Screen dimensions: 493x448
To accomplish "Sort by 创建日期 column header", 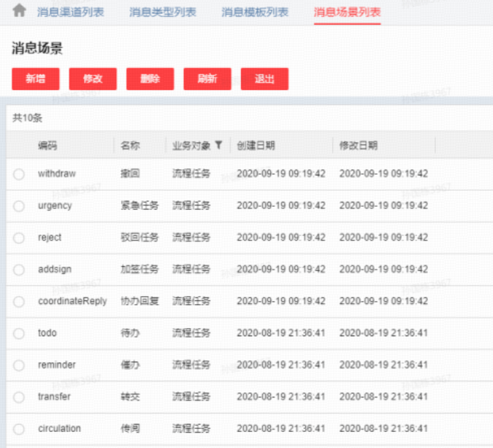I will (256, 145).
